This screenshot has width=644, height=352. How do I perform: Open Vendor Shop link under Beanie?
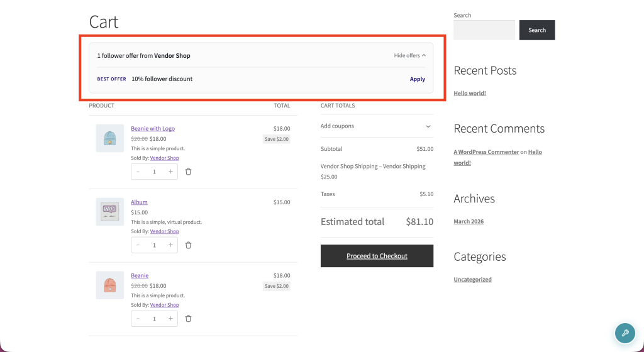(x=164, y=305)
